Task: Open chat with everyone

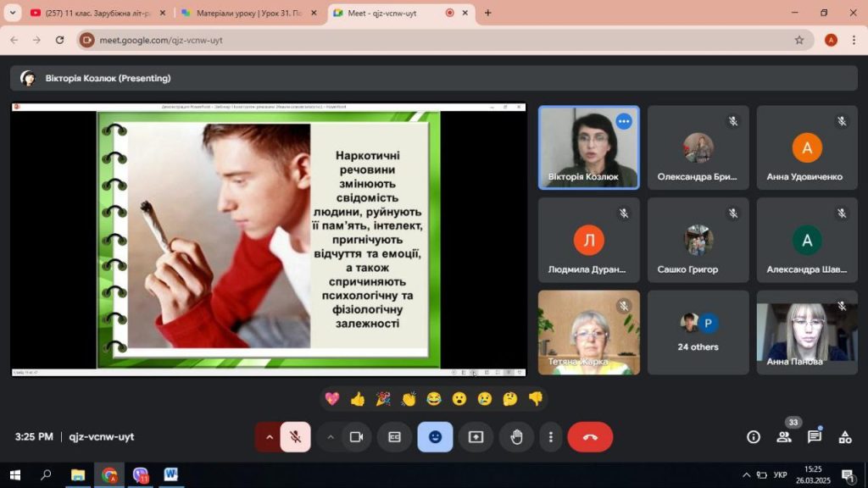Action: tap(814, 437)
